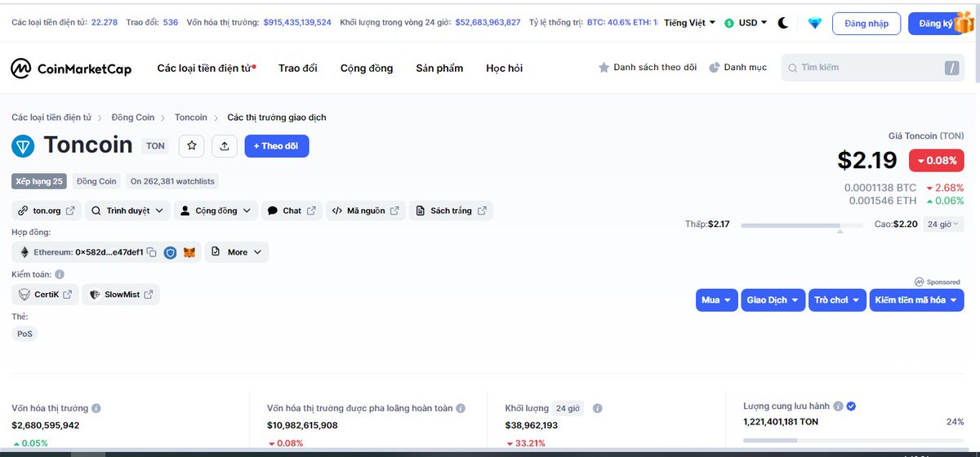This screenshot has width=980, height=457.
Task: Click info icon beside fully diluted market cap
Action: (461, 408)
